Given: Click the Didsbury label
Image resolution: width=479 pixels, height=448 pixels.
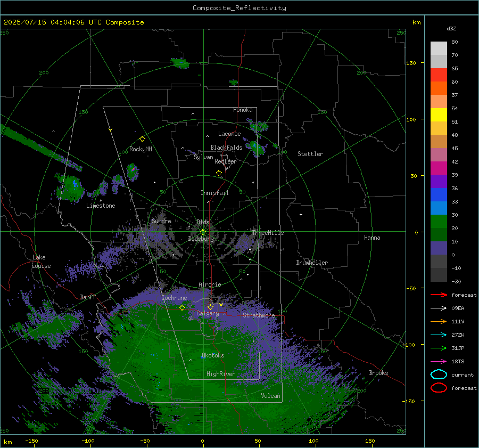Looking at the screenshot, I should 201,239.
